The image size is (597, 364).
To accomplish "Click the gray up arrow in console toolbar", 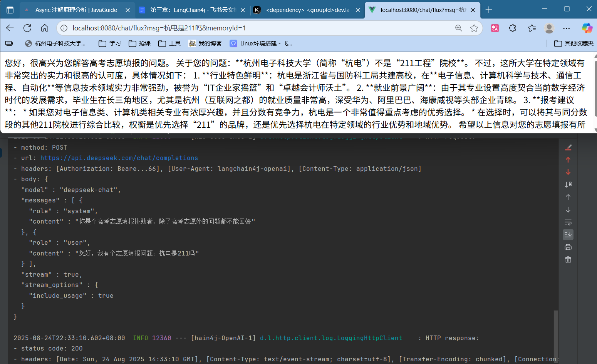I will [x=568, y=197].
